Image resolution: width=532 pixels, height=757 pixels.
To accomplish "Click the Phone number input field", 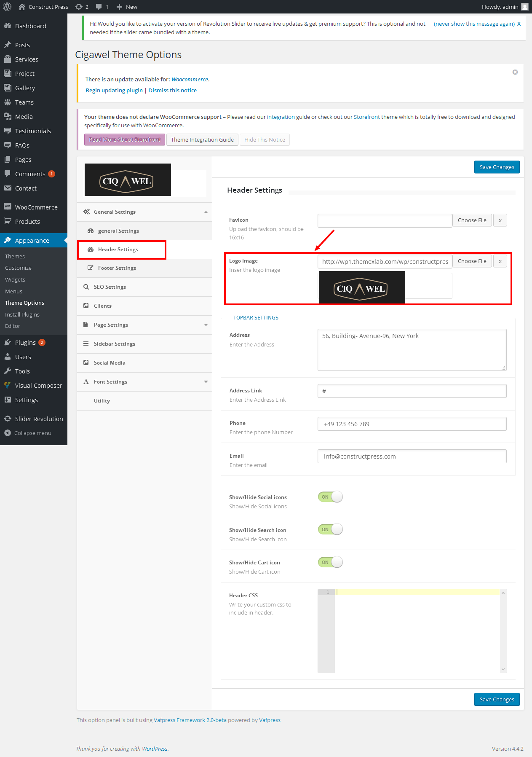I will 412,424.
